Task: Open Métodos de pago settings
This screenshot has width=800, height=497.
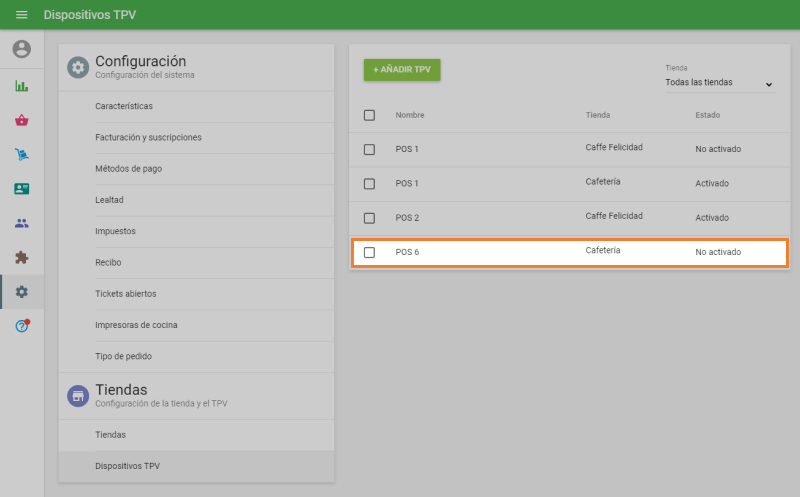Action: (128, 169)
